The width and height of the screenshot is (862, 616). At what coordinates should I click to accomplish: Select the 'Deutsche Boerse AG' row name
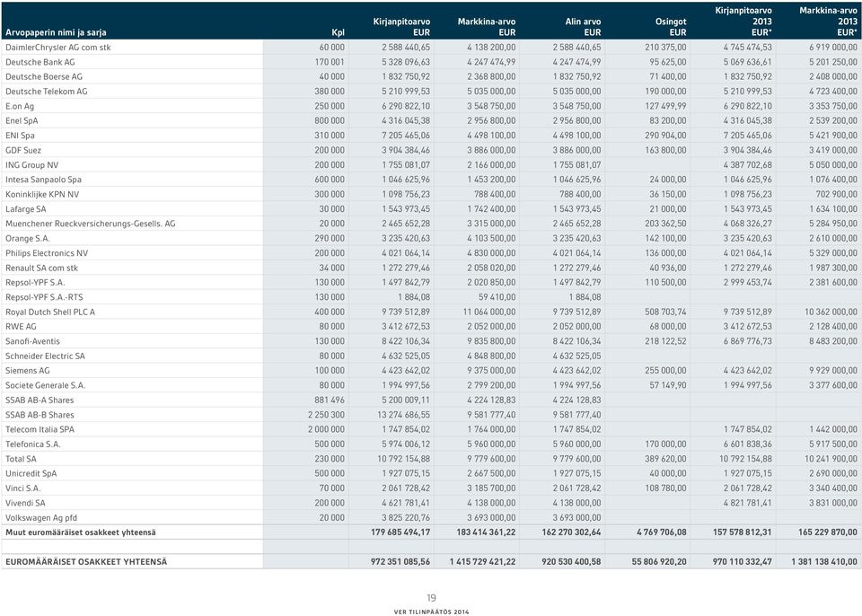click(44, 77)
